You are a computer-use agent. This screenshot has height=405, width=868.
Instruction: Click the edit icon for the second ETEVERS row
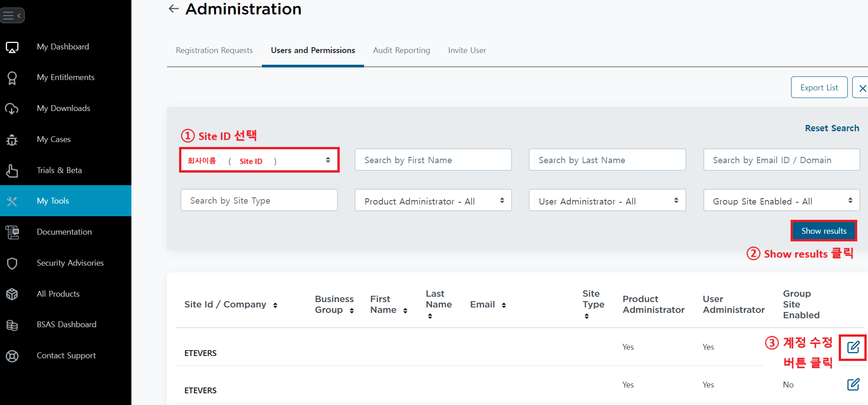tap(853, 384)
